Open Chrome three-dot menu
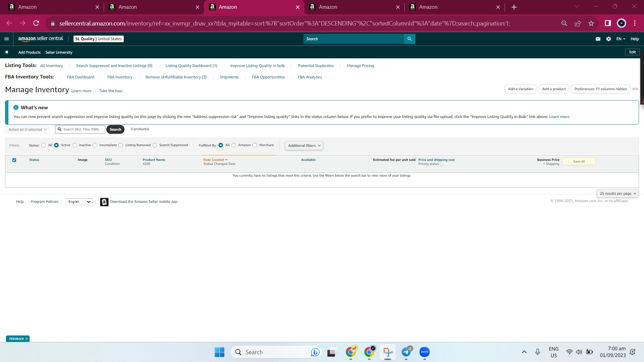The width and height of the screenshot is (644, 362). (635, 23)
